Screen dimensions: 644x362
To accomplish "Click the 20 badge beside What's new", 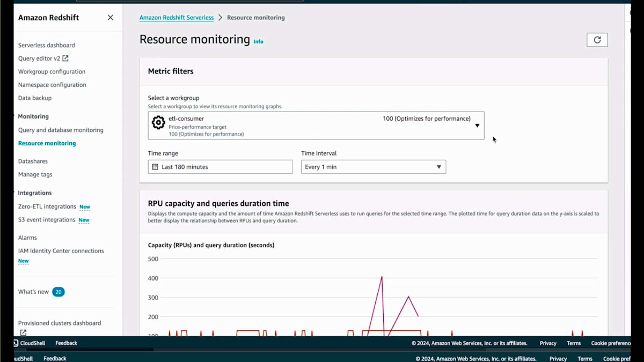I will (x=58, y=292).
